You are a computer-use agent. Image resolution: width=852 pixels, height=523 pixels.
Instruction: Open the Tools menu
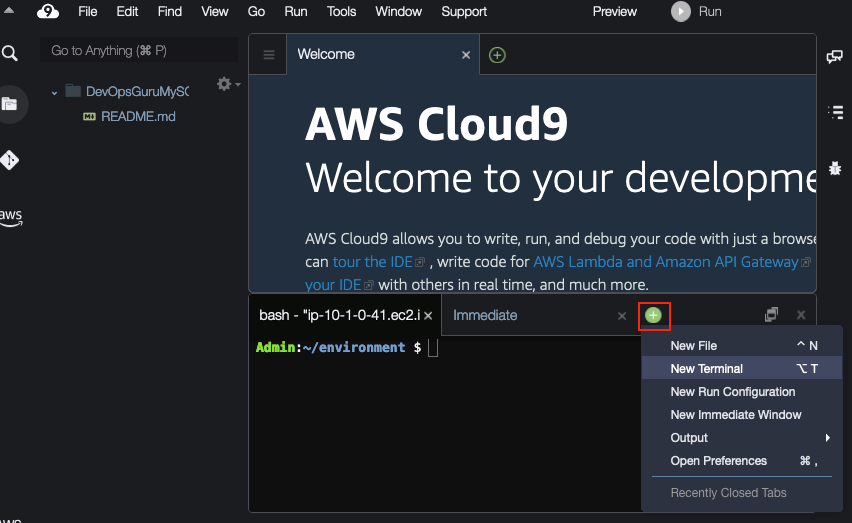[x=341, y=11]
